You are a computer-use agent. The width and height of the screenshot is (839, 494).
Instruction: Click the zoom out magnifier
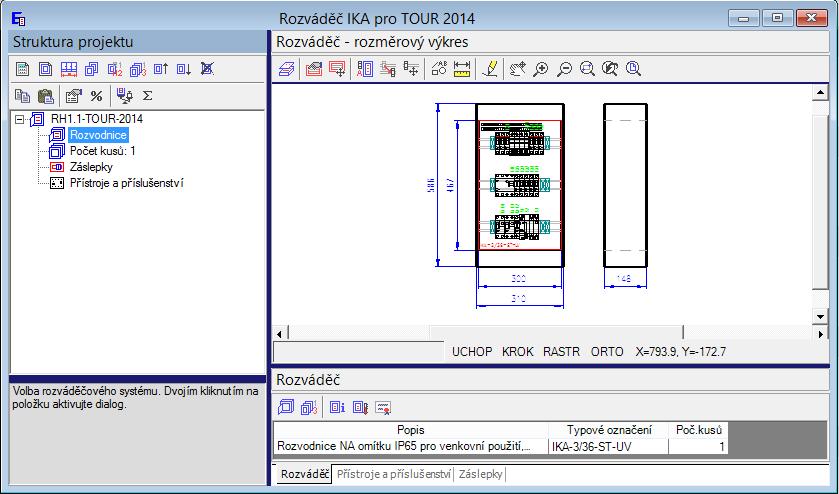pyautogui.click(x=564, y=69)
